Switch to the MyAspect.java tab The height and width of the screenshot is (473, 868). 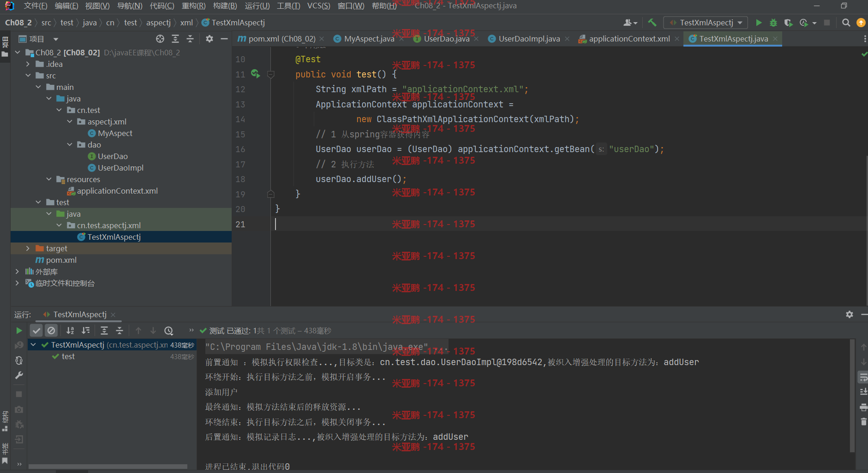(369, 39)
